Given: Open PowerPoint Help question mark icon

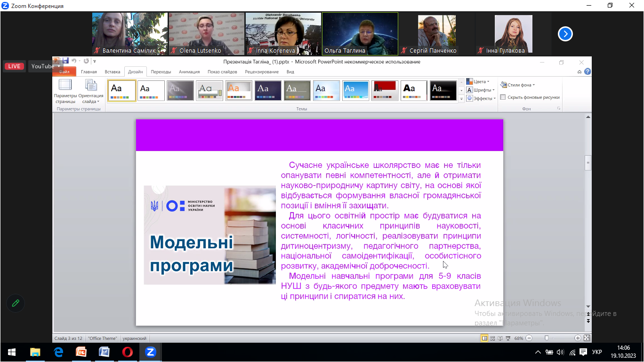Looking at the screenshot, I should pos(587,72).
